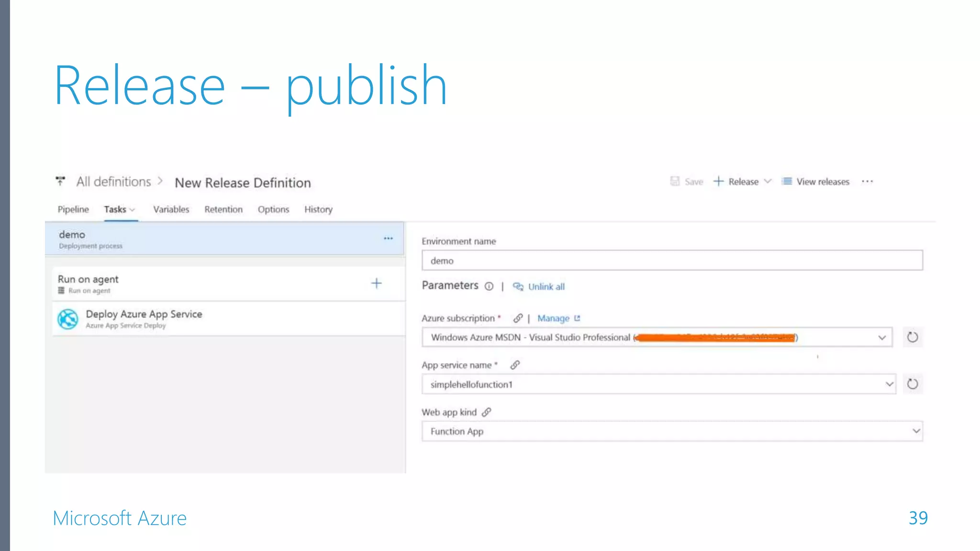Click the Environment name label

point(458,242)
